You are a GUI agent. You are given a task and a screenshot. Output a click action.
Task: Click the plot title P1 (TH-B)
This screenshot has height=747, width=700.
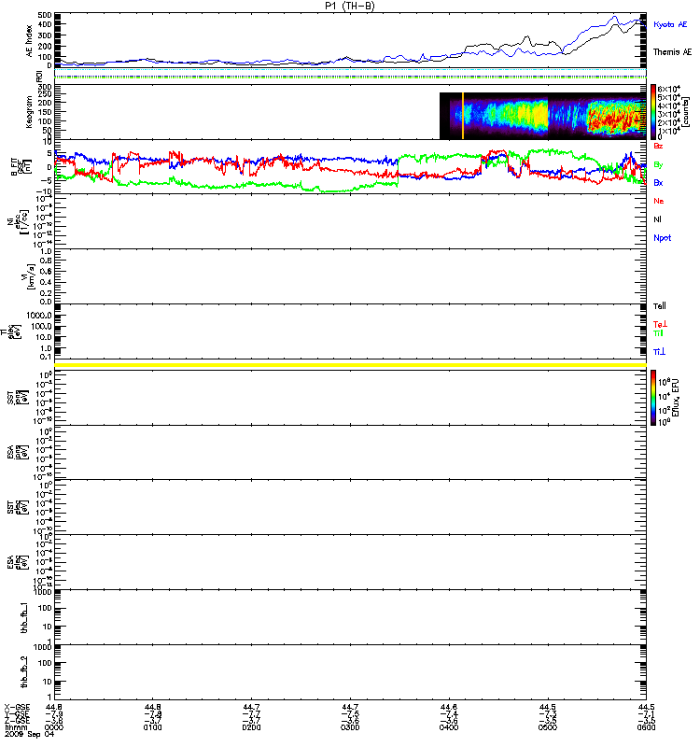349,6
